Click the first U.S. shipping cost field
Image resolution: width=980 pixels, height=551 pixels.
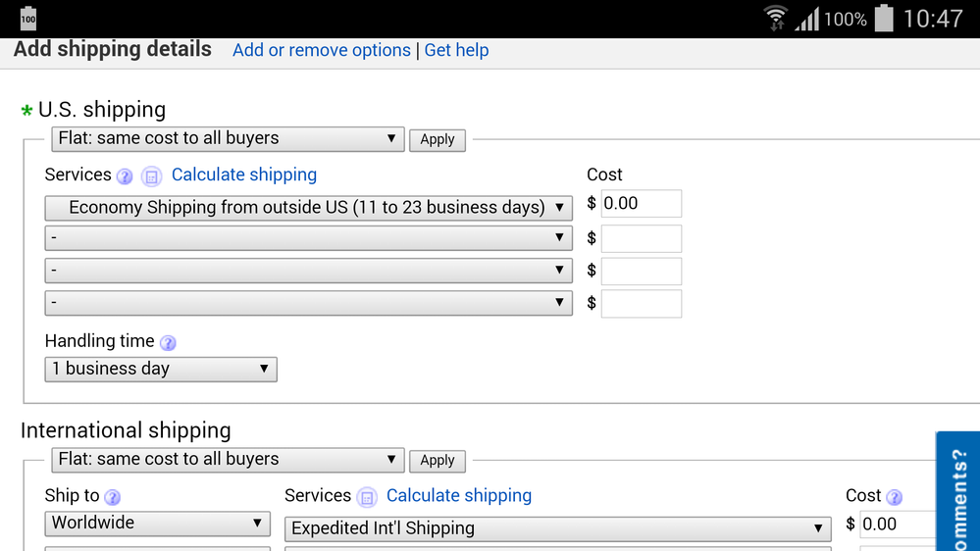point(641,204)
